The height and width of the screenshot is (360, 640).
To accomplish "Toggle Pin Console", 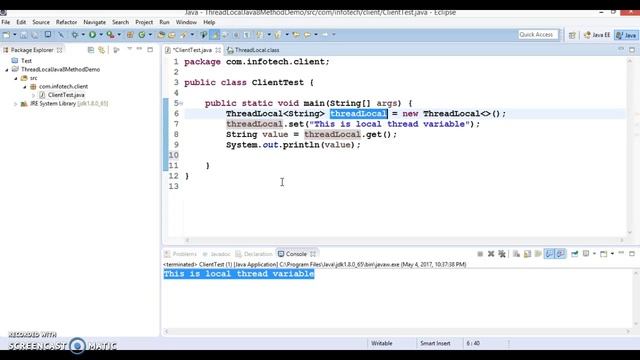I will tap(574, 254).
